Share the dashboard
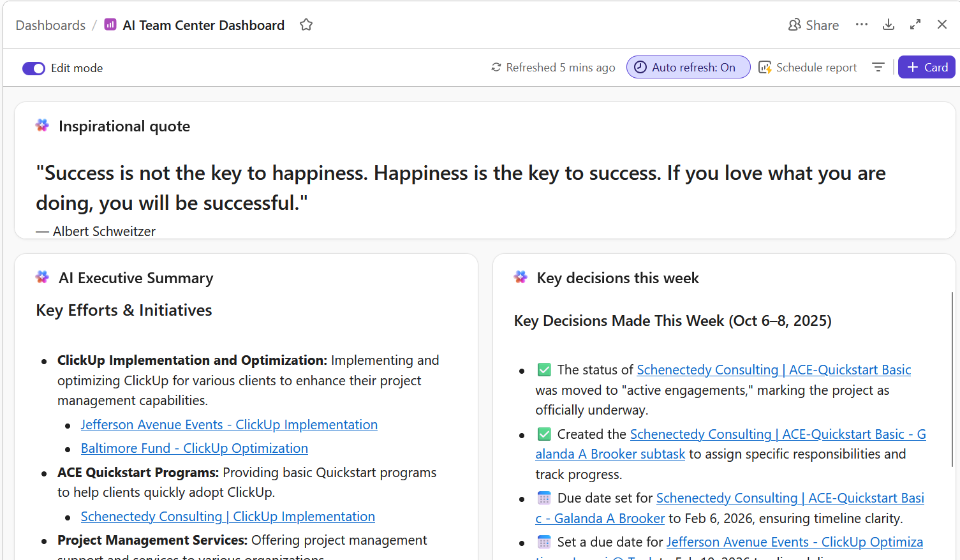The height and width of the screenshot is (560, 960). pos(813,25)
